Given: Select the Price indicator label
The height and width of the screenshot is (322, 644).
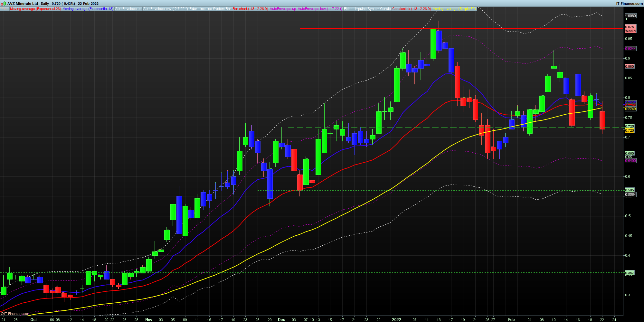Looking at the screenshot, I should tap(5, 9).
